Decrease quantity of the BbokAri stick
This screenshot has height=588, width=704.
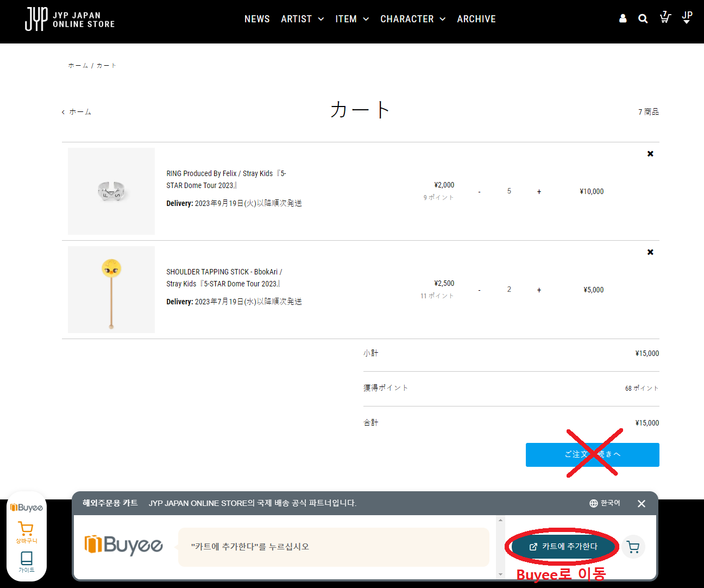[x=479, y=290]
